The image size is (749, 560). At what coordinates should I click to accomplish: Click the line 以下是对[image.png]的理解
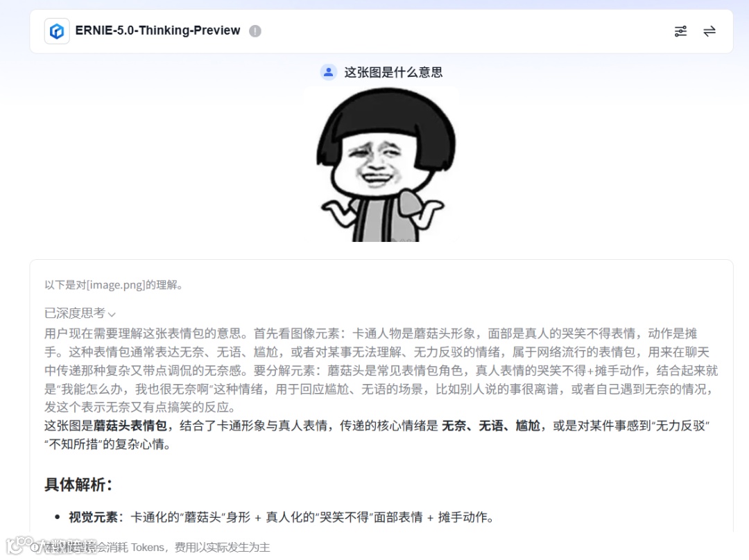[114, 285]
